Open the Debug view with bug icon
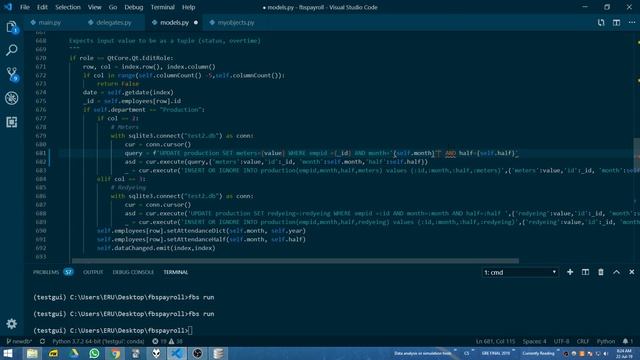The width and height of the screenshot is (640, 360). [11, 98]
